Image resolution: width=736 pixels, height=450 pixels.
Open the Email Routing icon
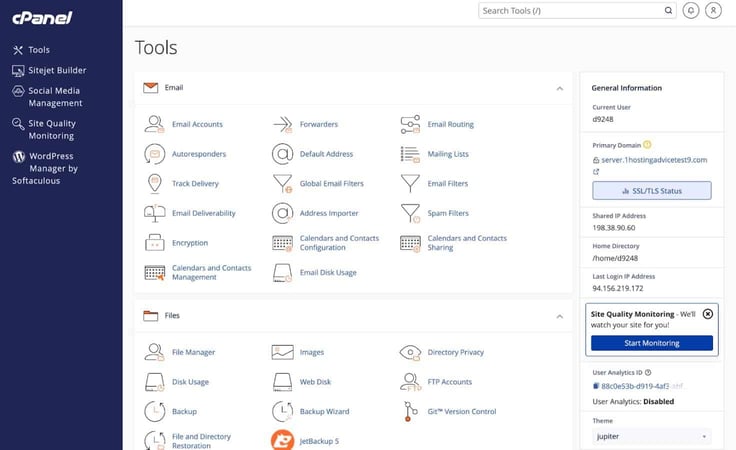[x=410, y=124]
